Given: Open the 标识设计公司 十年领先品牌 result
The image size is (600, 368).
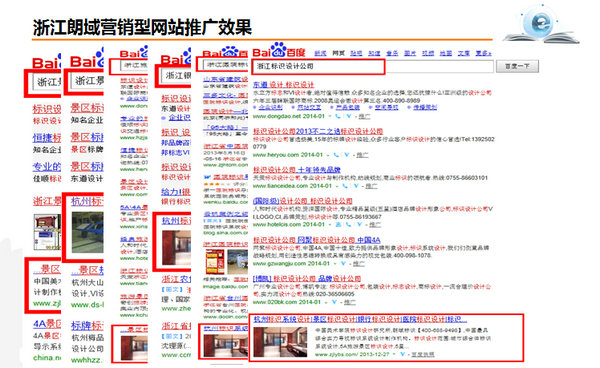Looking at the screenshot, I should (297, 169).
